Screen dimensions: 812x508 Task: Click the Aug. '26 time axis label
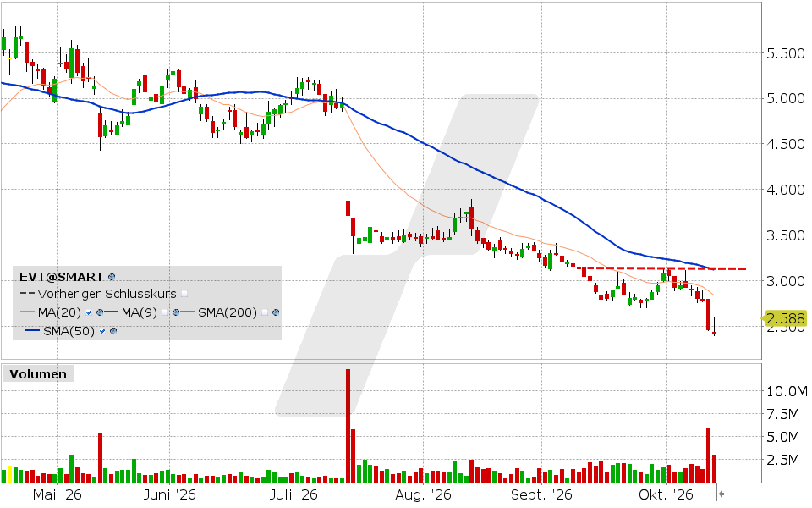click(423, 494)
